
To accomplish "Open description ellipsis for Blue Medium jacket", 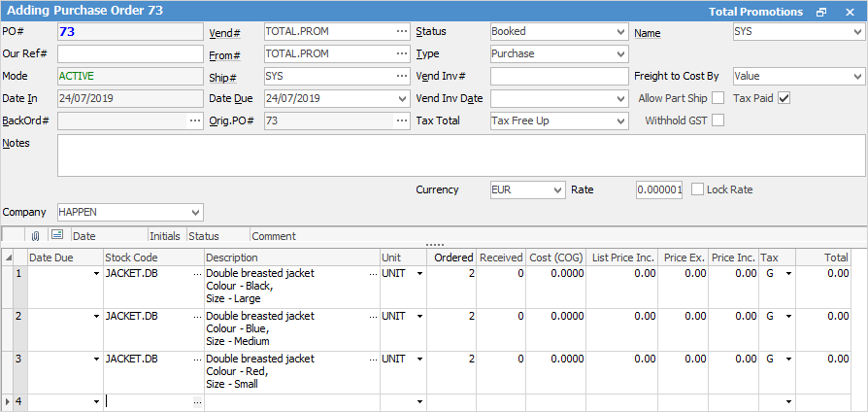I will (x=373, y=317).
